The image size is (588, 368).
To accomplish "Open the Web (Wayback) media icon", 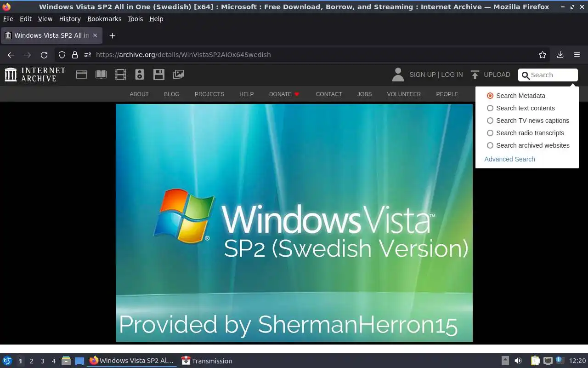I will [x=82, y=75].
